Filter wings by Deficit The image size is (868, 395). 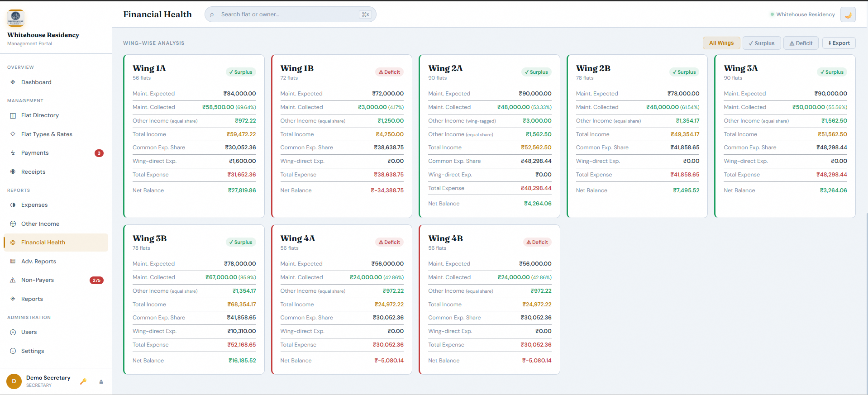[x=801, y=43]
